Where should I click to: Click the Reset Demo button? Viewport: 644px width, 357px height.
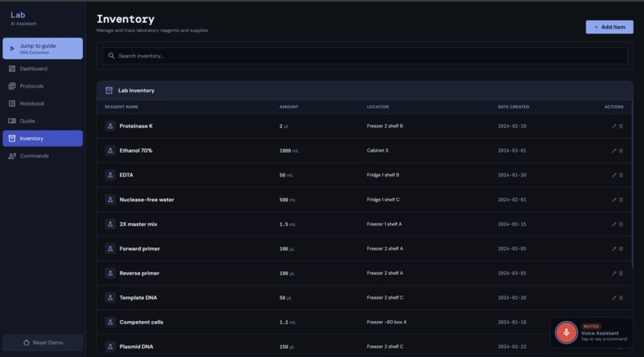(x=42, y=343)
